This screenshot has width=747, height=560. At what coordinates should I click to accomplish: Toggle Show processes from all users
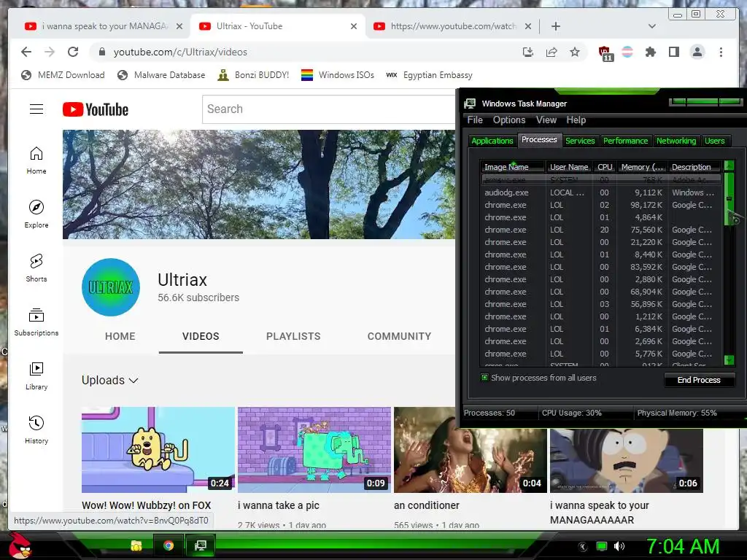click(484, 378)
